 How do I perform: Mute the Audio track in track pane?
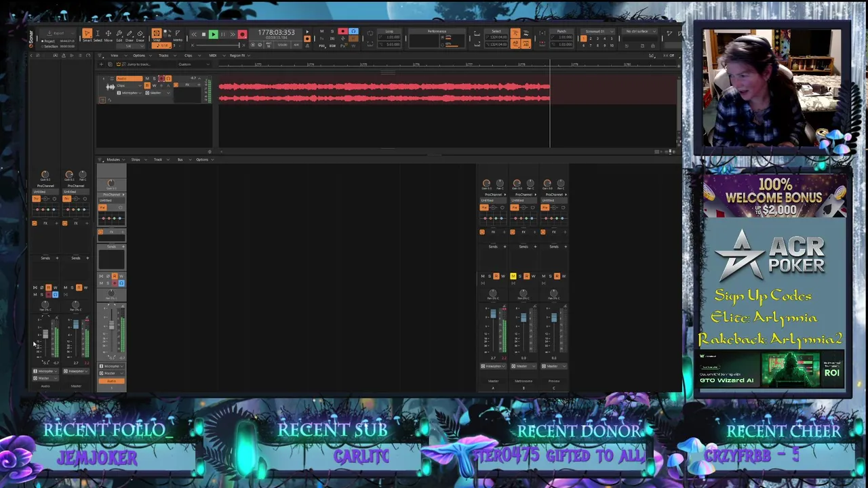click(x=147, y=79)
